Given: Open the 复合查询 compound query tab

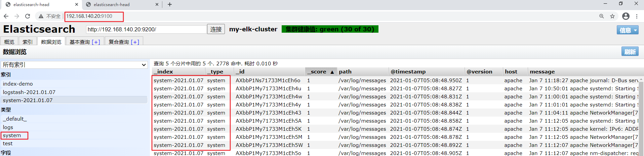Looking at the screenshot, I should click(x=124, y=41).
